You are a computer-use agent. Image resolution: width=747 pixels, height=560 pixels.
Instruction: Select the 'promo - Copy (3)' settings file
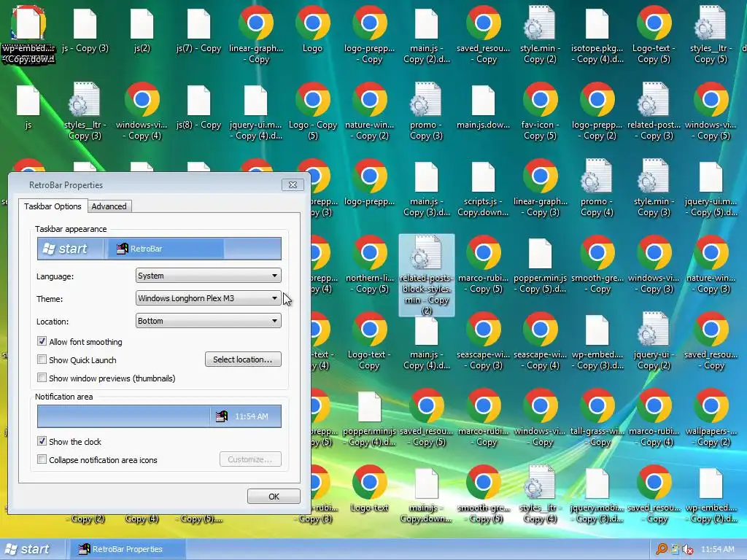point(425,99)
